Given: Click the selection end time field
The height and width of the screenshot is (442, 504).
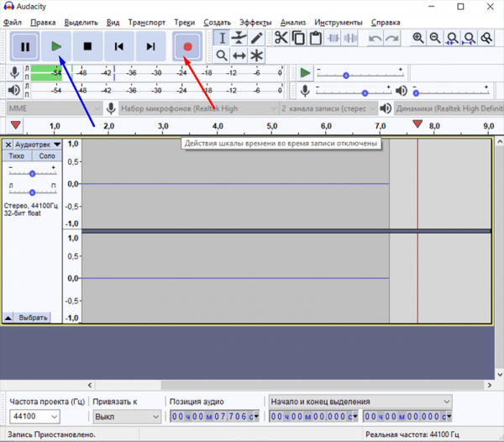Looking at the screenshot, I should [407, 417].
